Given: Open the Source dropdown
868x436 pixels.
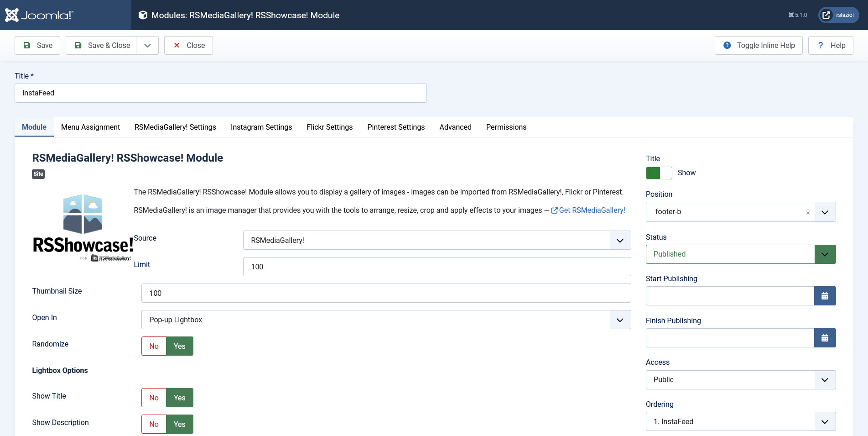Looking at the screenshot, I should 437,240.
